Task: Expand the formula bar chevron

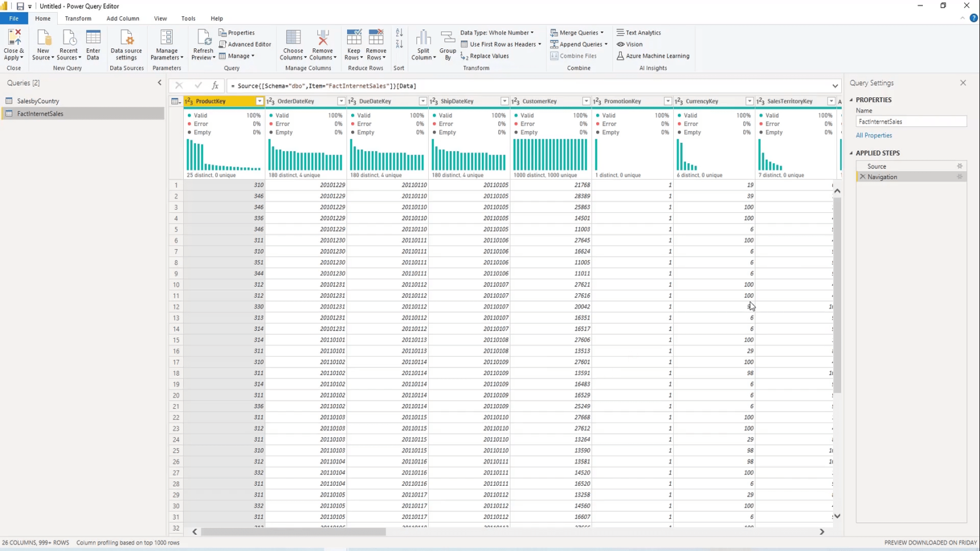Action: coord(835,86)
